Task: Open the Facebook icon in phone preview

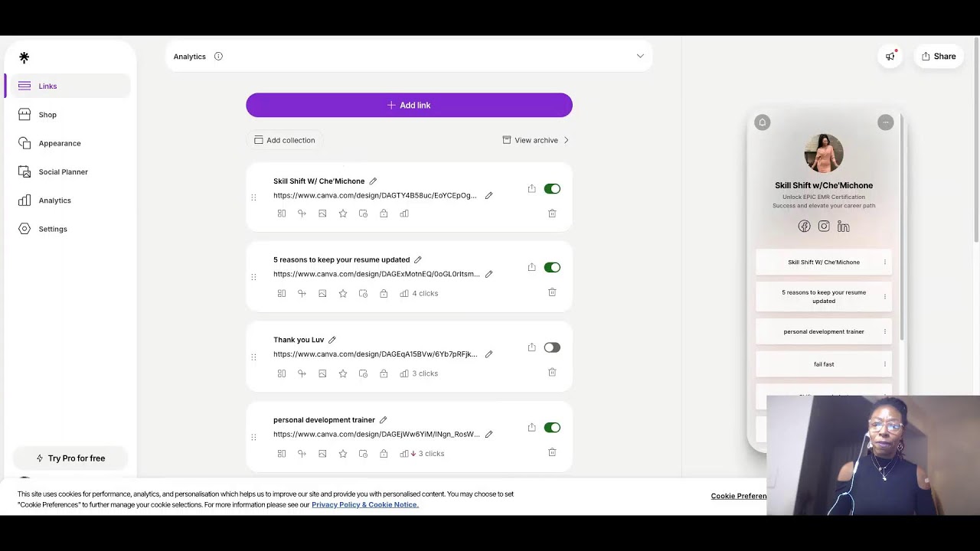Action: coord(804,227)
